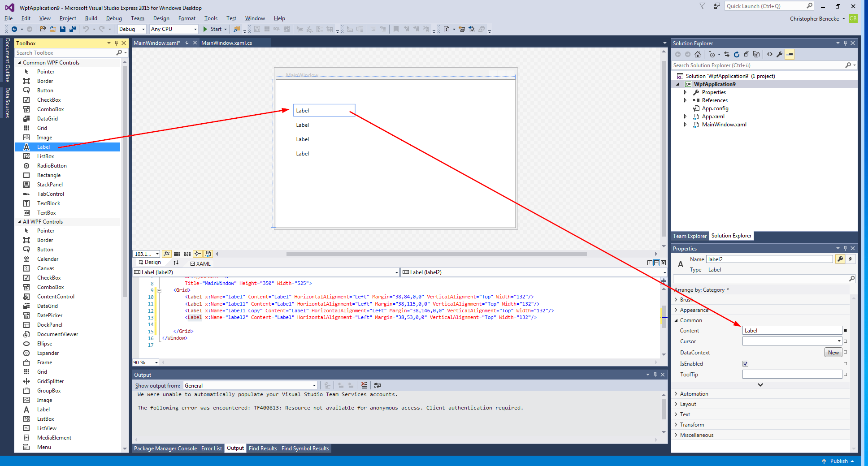
Task: Expand the References node in Solution Explorer
Action: tap(686, 100)
